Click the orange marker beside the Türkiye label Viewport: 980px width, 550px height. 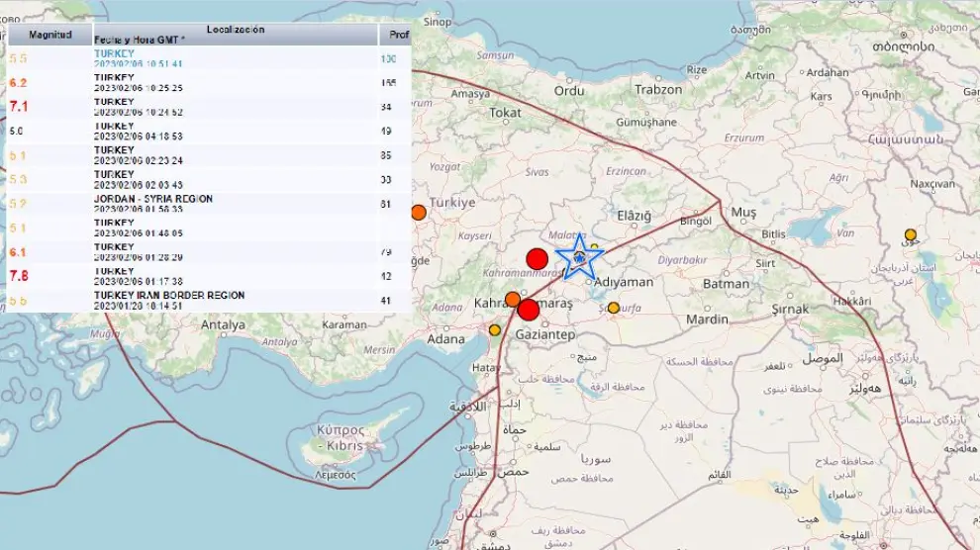[x=419, y=212]
